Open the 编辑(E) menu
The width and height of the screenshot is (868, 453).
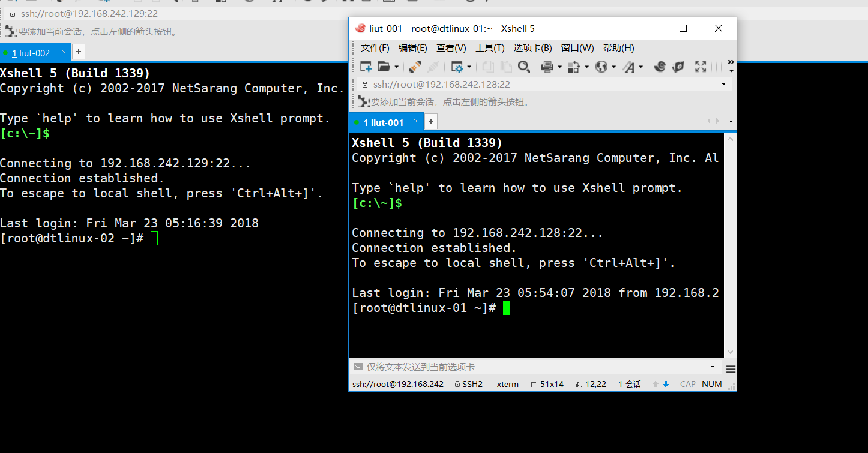point(413,48)
